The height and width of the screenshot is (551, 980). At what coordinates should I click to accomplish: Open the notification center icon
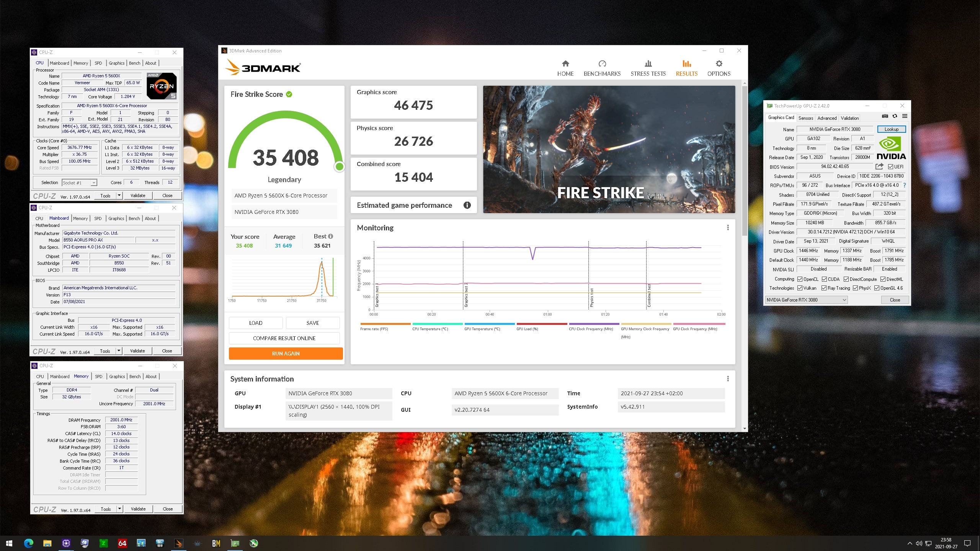point(967,543)
